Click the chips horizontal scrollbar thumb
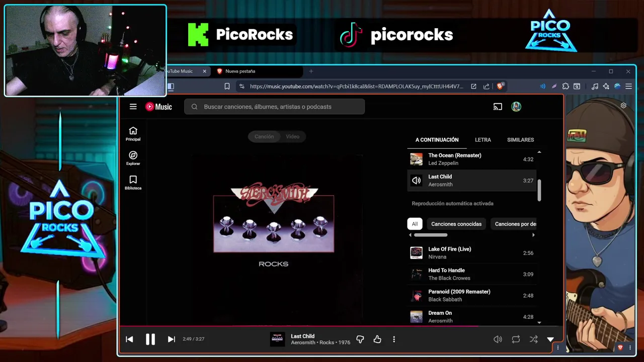The height and width of the screenshot is (362, 644). pyautogui.click(x=431, y=235)
